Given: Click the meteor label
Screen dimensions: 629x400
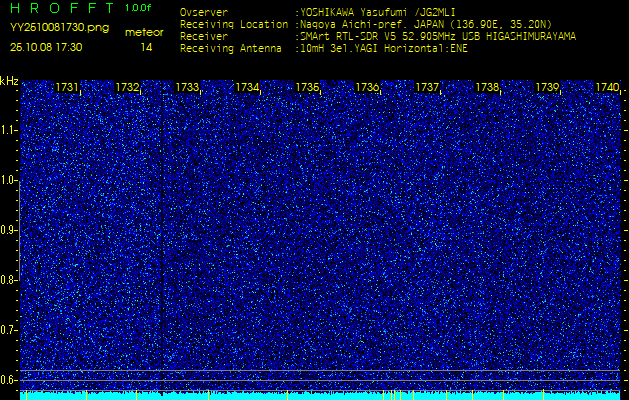Looking at the screenshot, I should click(144, 32).
